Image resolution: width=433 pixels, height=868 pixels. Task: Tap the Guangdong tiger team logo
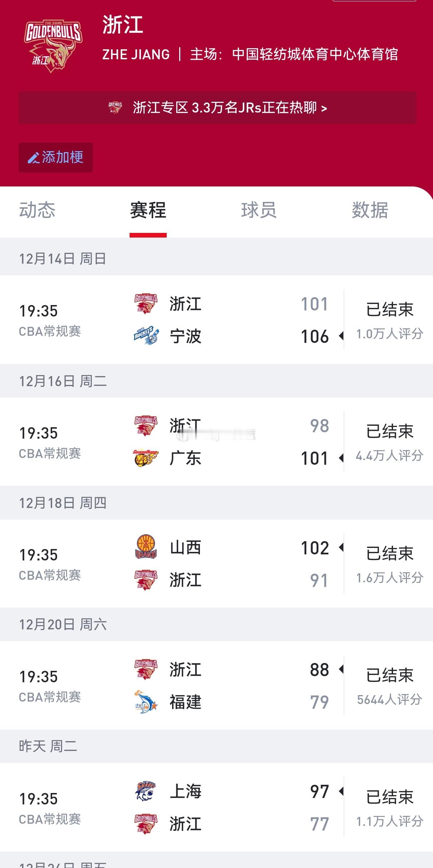pyautogui.click(x=146, y=458)
